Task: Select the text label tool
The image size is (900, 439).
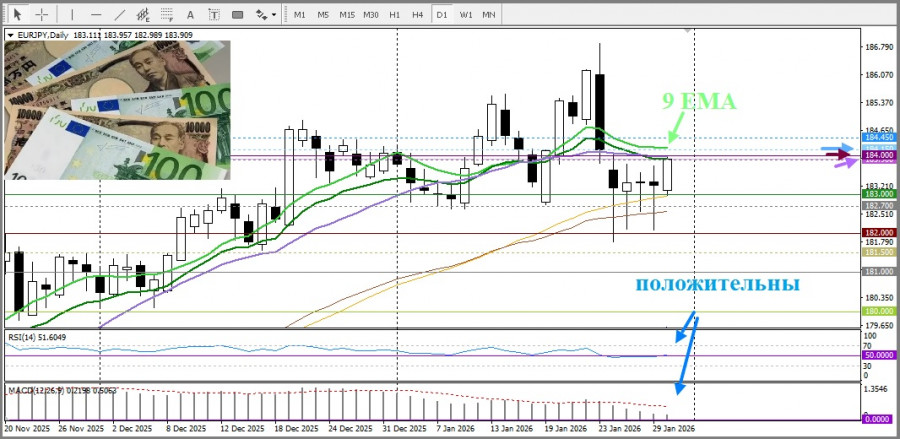Action: coord(214,15)
